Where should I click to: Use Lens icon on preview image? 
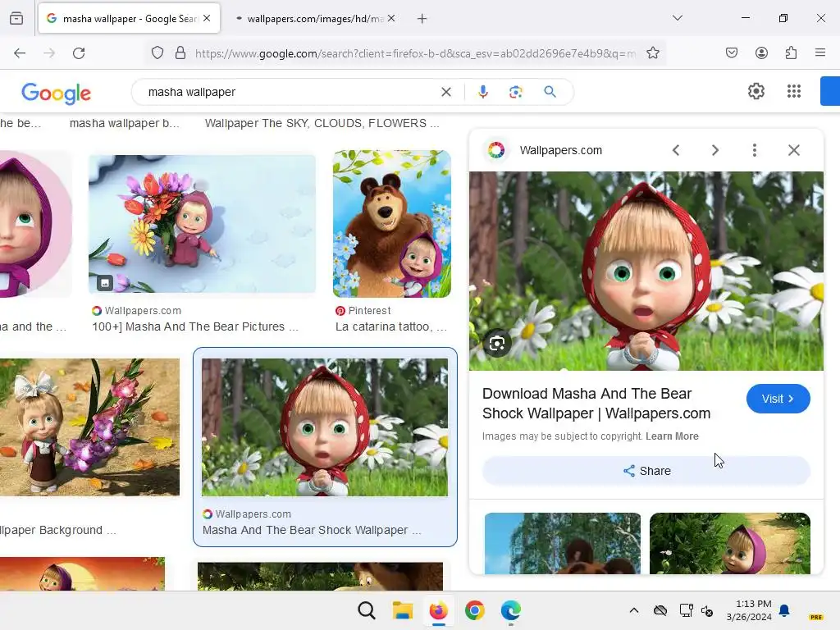(x=497, y=344)
